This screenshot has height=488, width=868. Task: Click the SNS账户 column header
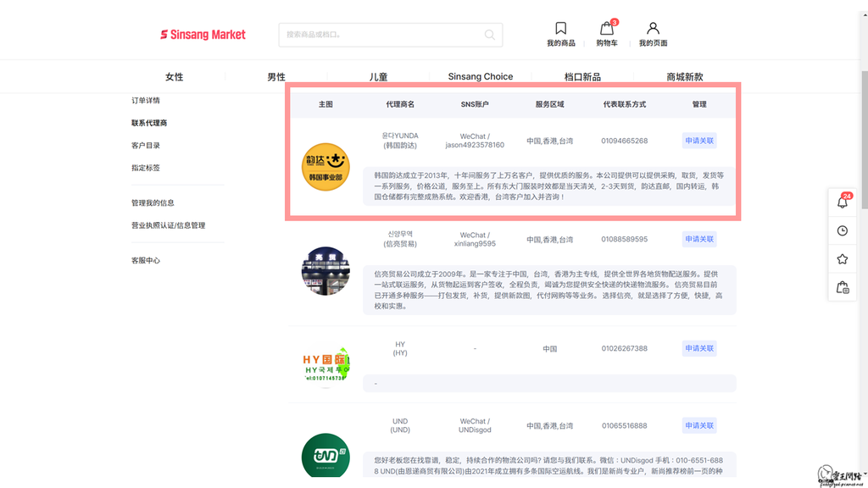(x=475, y=104)
